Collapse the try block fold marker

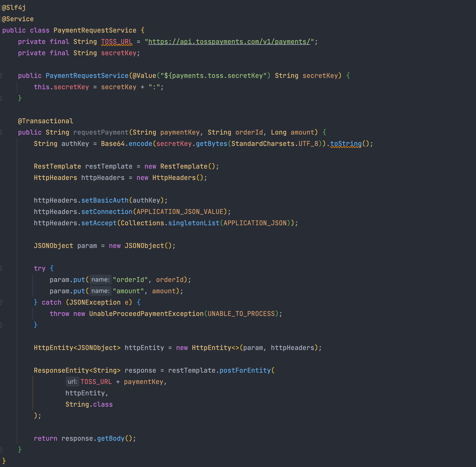[x=1, y=268]
